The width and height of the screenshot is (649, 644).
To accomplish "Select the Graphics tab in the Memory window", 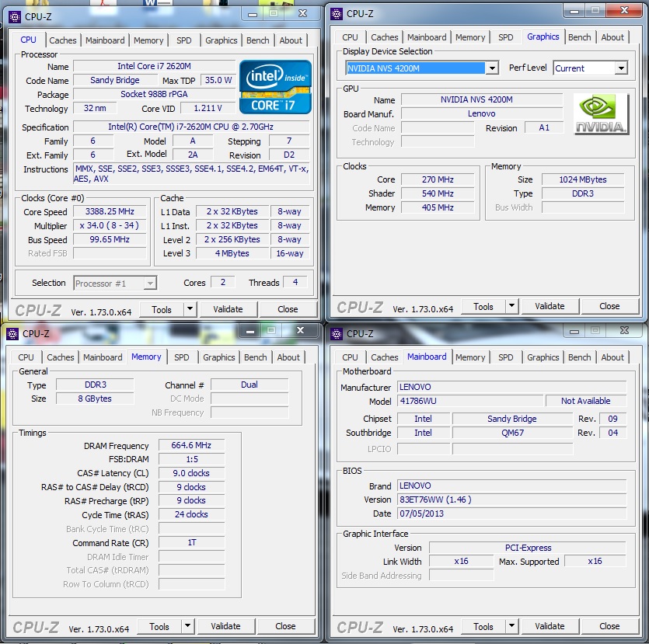I will tap(219, 357).
